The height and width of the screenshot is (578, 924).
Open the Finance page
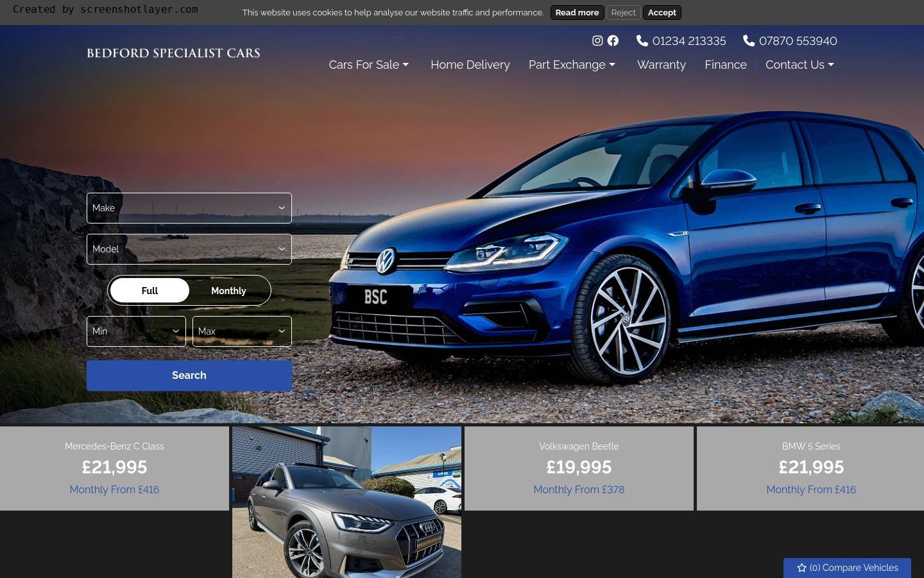click(x=726, y=64)
